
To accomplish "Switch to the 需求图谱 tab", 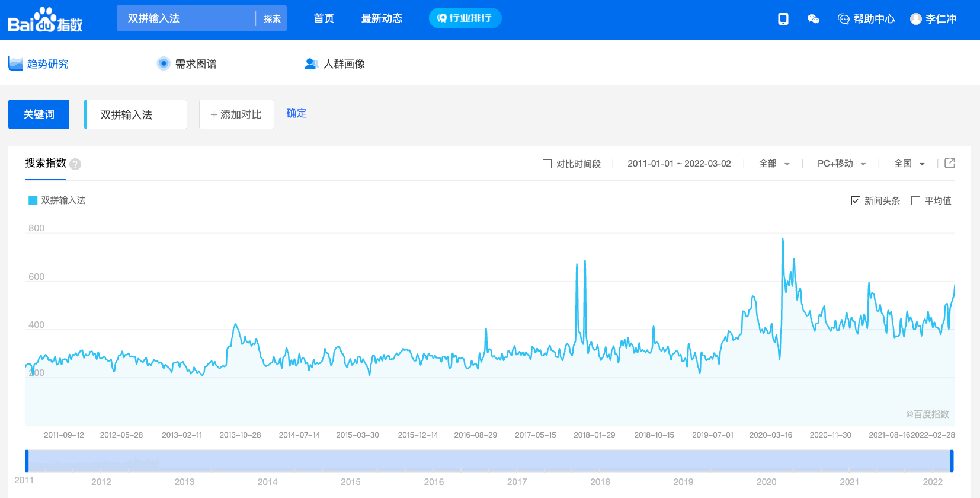I will (187, 63).
